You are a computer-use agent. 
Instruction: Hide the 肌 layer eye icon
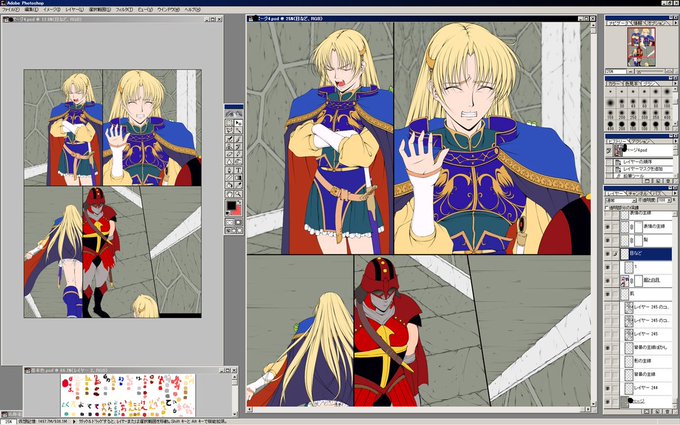(x=608, y=294)
